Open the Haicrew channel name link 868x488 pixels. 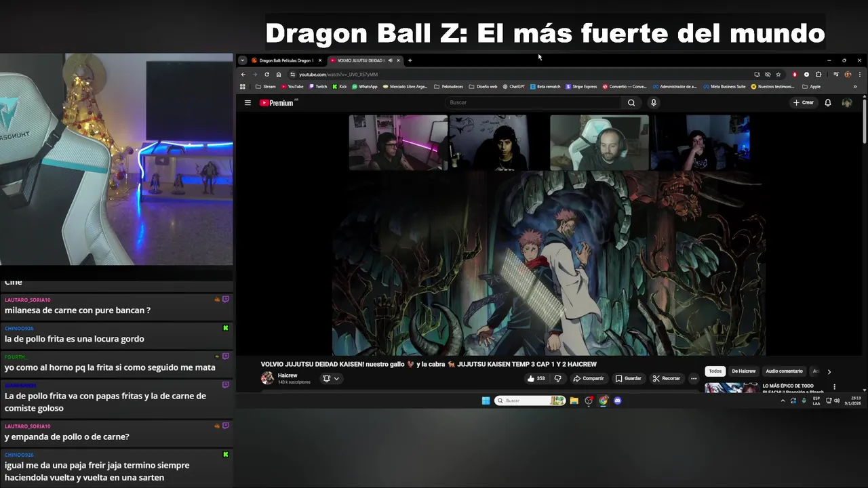click(288, 375)
